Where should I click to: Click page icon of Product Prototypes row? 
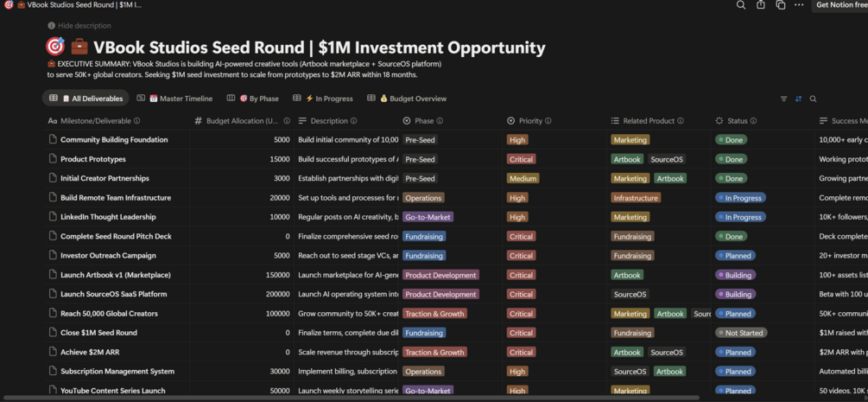tap(53, 159)
